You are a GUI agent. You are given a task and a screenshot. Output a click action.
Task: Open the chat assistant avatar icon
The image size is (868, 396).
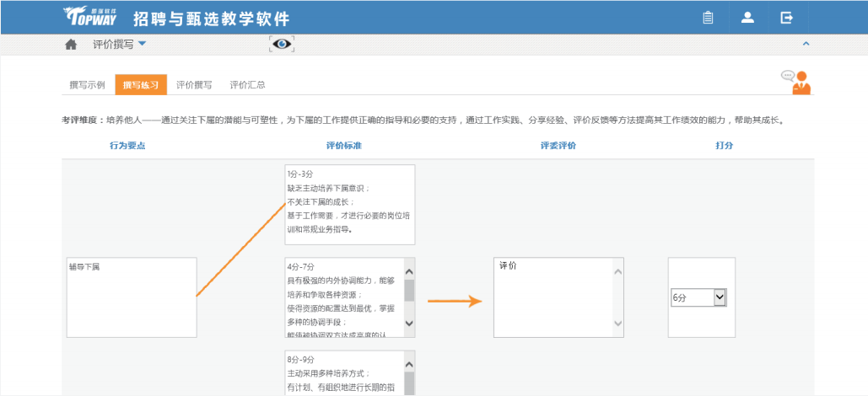pos(795,82)
